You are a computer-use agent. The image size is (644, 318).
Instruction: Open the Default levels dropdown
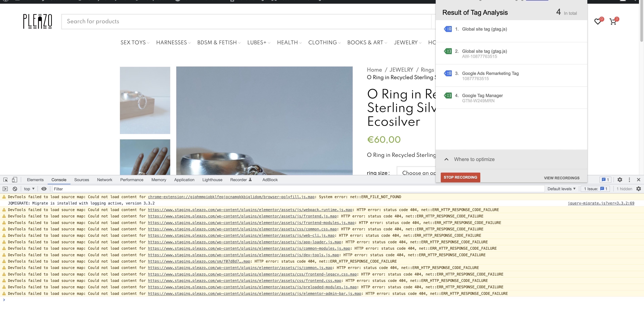tap(561, 189)
